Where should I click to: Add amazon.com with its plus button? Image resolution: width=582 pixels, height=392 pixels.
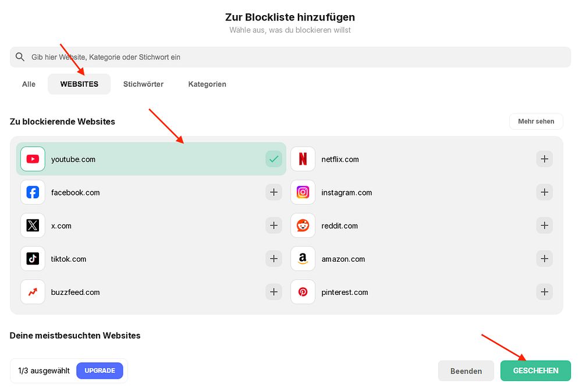[545, 258]
